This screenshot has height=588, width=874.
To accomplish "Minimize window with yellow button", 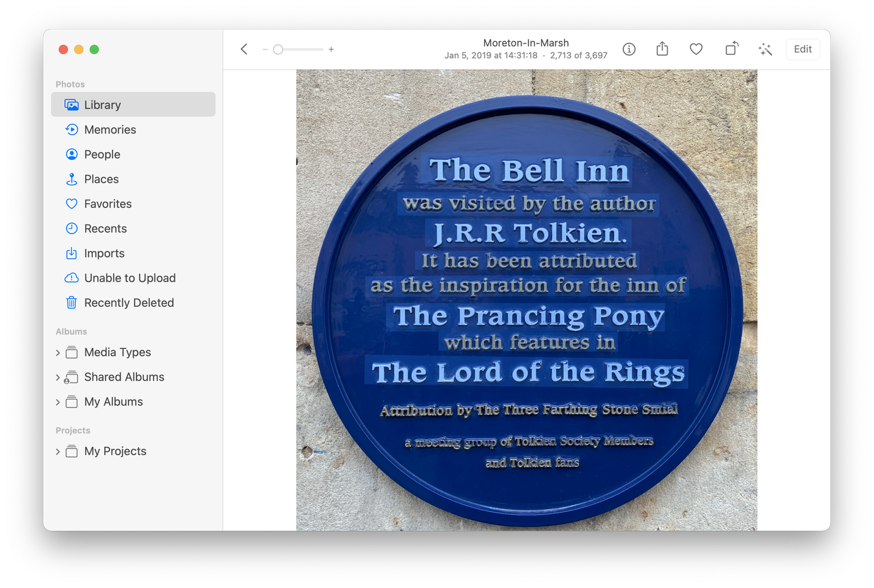I will coord(79,50).
